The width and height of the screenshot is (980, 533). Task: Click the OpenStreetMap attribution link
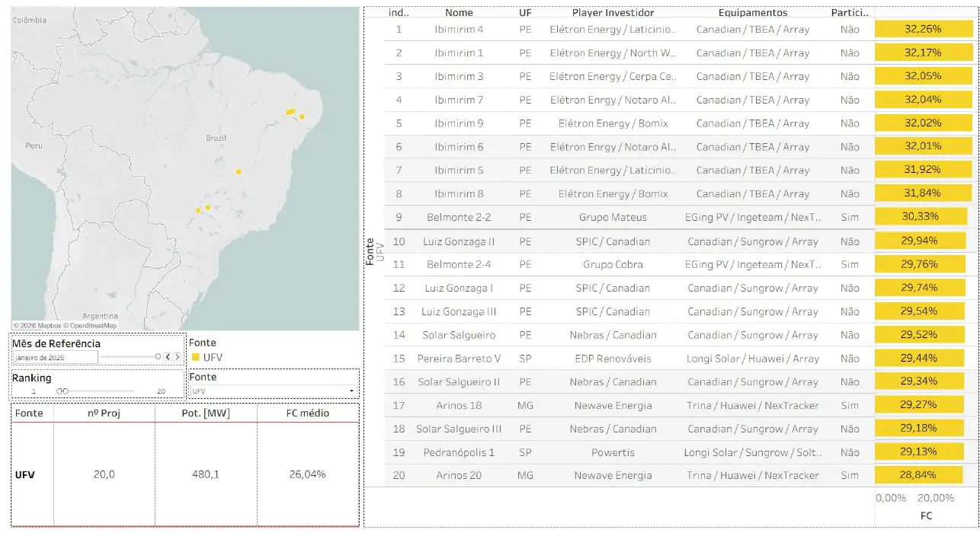[x=92, y=325]
